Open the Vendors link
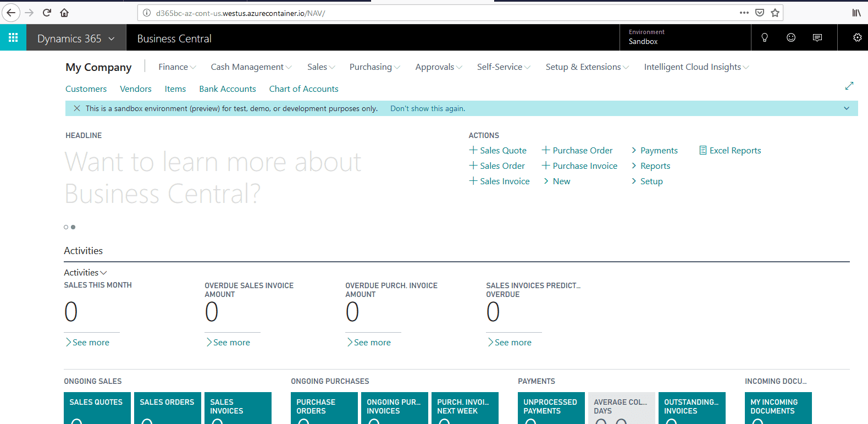The image size is (868, 424). 136,89
